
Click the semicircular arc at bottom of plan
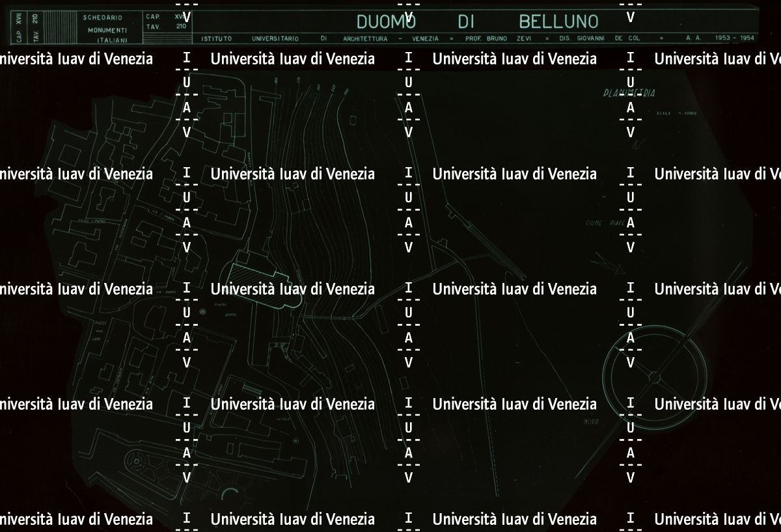pos(233,498)
